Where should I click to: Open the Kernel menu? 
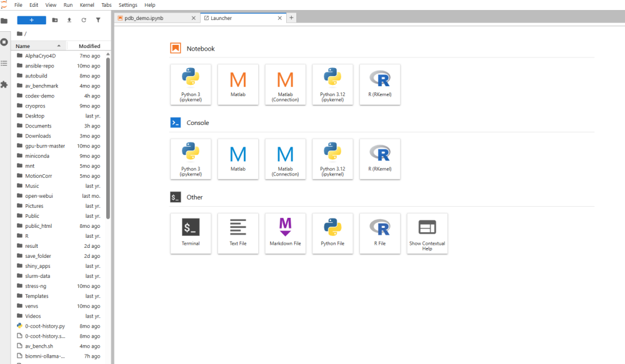(87, 5)
